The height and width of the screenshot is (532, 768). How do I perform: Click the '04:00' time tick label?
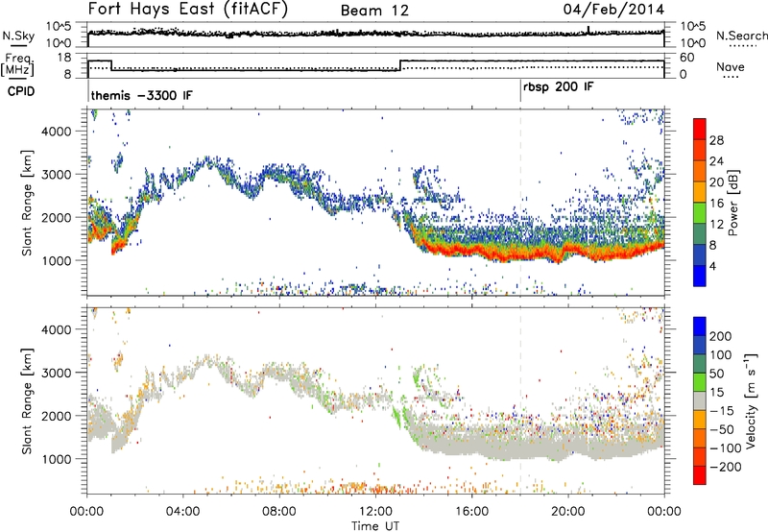[x=183, y=512]
